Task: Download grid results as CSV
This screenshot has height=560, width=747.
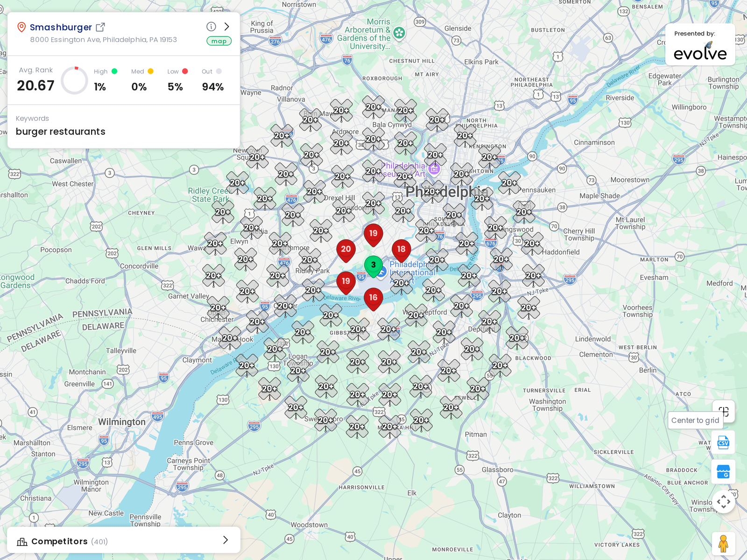Action: click(x=723, y=442)
